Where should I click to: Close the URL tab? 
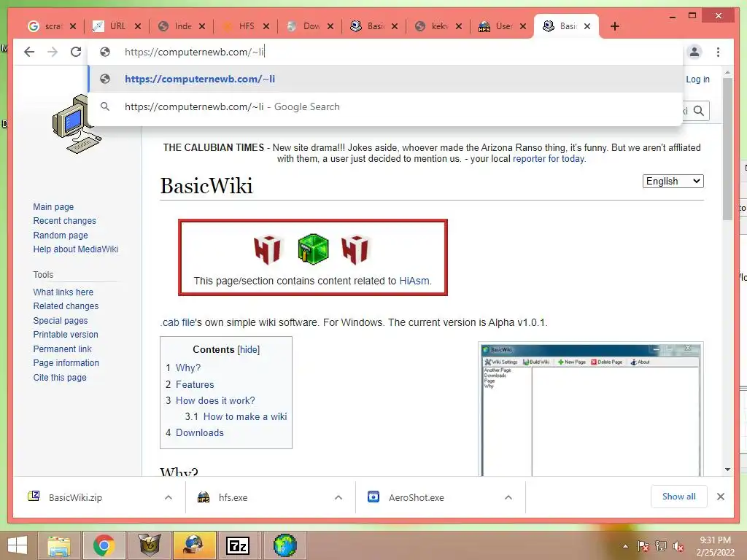tap(138, 26)
